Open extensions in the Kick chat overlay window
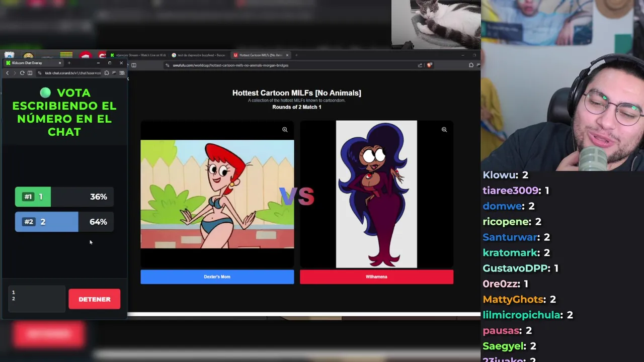The width and height of the screenshot is (644, 362). click(107, 73)
